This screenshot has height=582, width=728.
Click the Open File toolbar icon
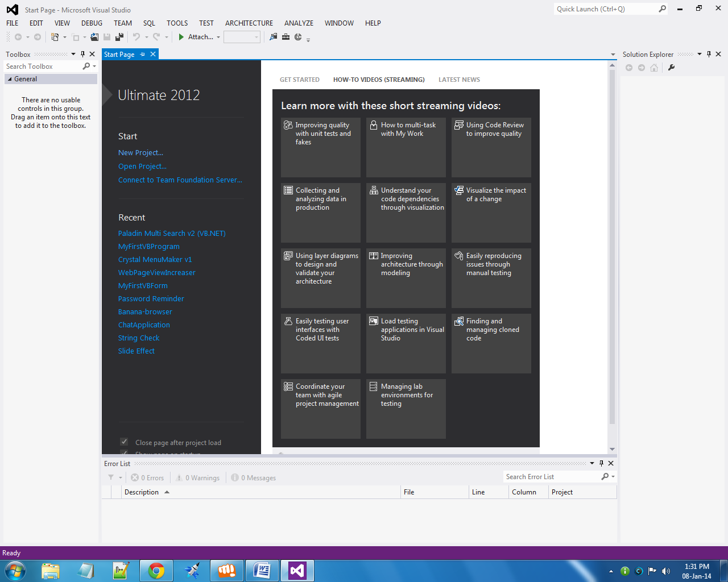pyautogui.click(x=94, y=37)
